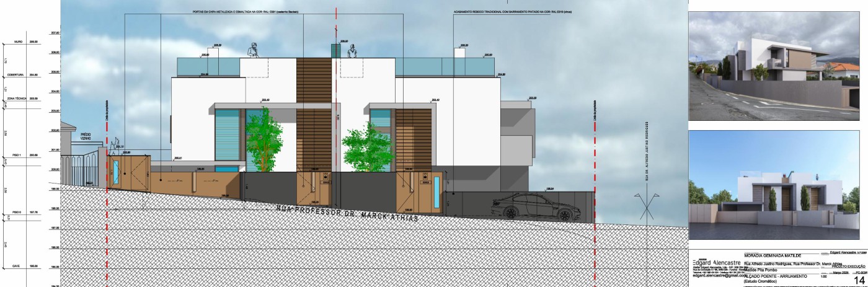
Task: Click sheet number '14' in title block
Action: click(859, 281)
